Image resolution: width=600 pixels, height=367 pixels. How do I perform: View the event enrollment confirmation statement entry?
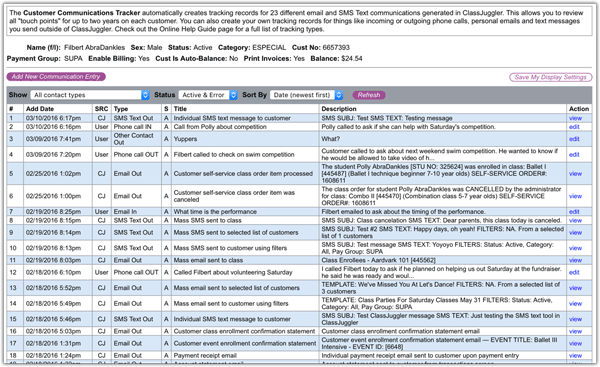[575, 343]
